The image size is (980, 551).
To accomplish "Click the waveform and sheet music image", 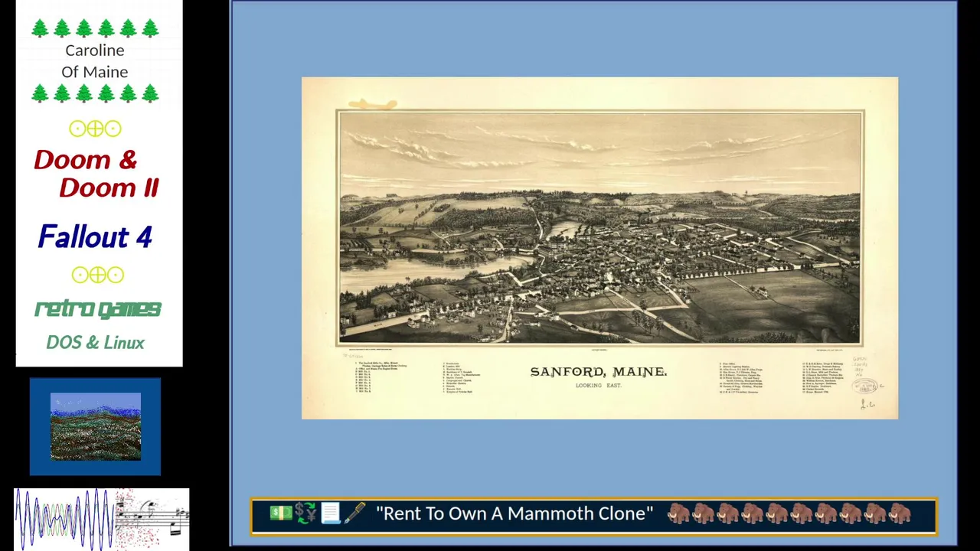I will point(101,519).
